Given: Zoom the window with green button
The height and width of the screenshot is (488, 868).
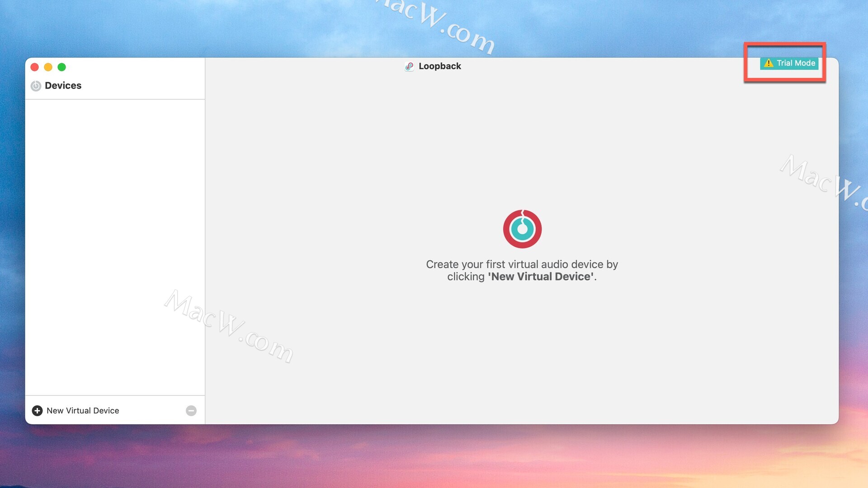Looking at the screenshot, I should pyautogui.click(x=61, y=67).
